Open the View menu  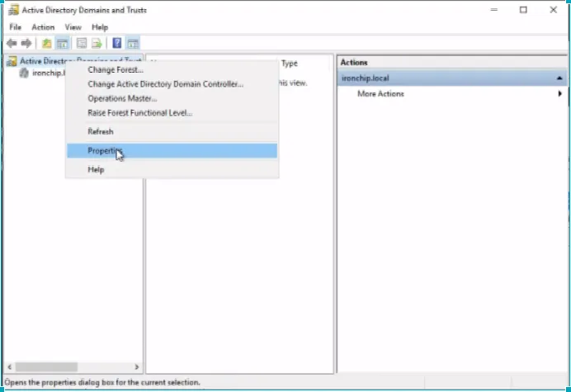pyautogui.click(x=73, y=27)
